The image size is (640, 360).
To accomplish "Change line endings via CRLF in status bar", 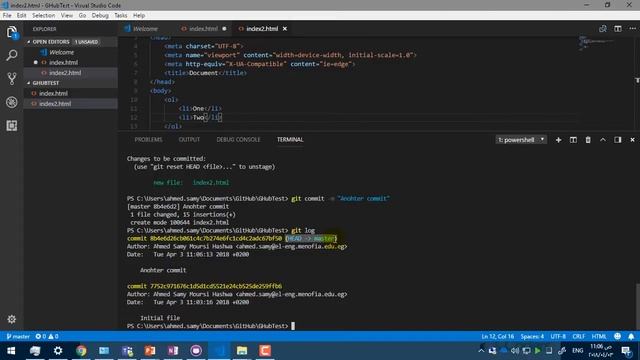I will [x=579, y=337].
